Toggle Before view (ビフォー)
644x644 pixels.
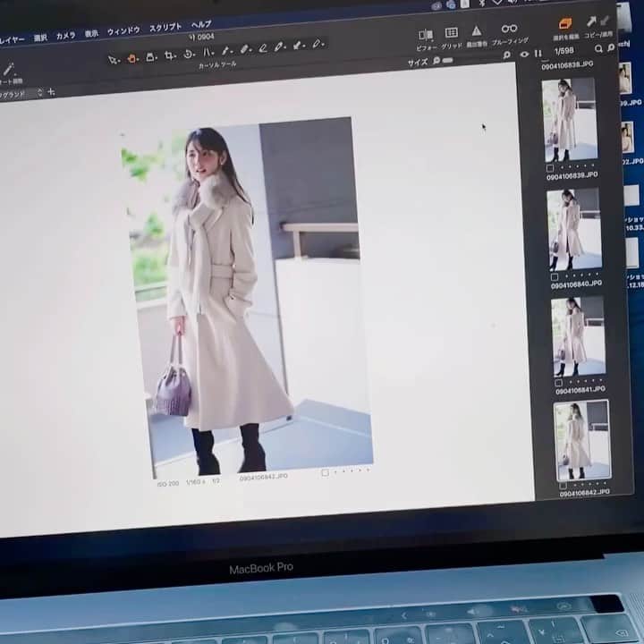point(426,35)
